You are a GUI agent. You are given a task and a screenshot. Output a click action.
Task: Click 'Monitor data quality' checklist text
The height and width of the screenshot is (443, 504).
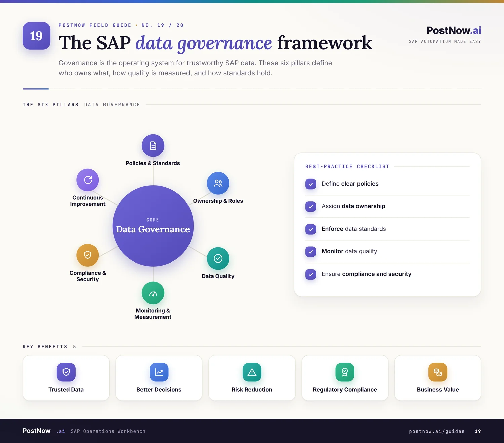349,251
